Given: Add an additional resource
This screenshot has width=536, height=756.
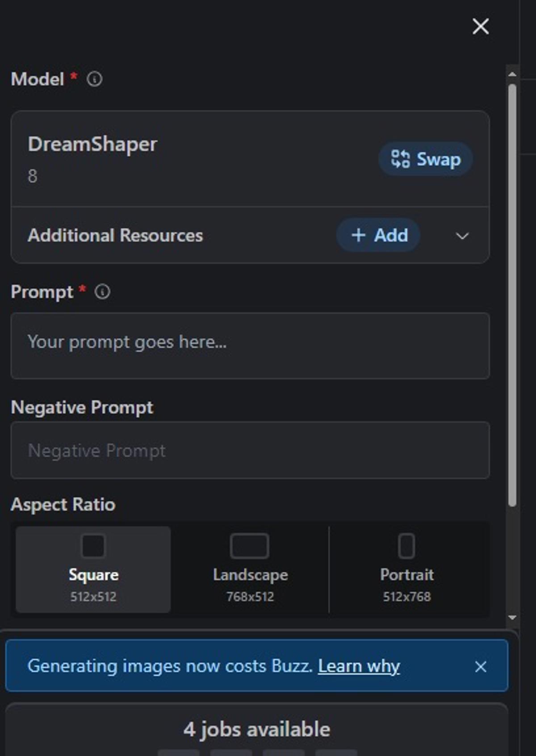Looking at the screenshot, I should pyautogui.click(x=378, y=235).
